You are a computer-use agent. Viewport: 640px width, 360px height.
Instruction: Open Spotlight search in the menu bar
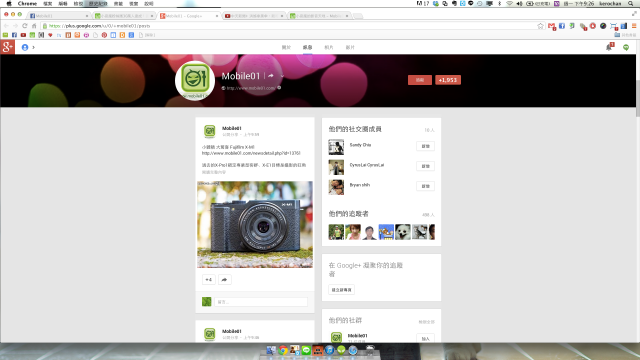631,3
